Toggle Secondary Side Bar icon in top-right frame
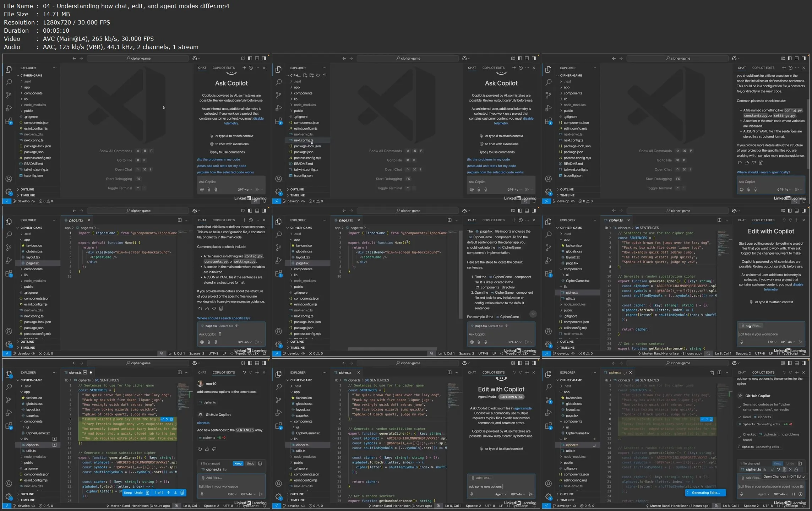The height and width of the screenshot is (511, 812). point(803,58)
